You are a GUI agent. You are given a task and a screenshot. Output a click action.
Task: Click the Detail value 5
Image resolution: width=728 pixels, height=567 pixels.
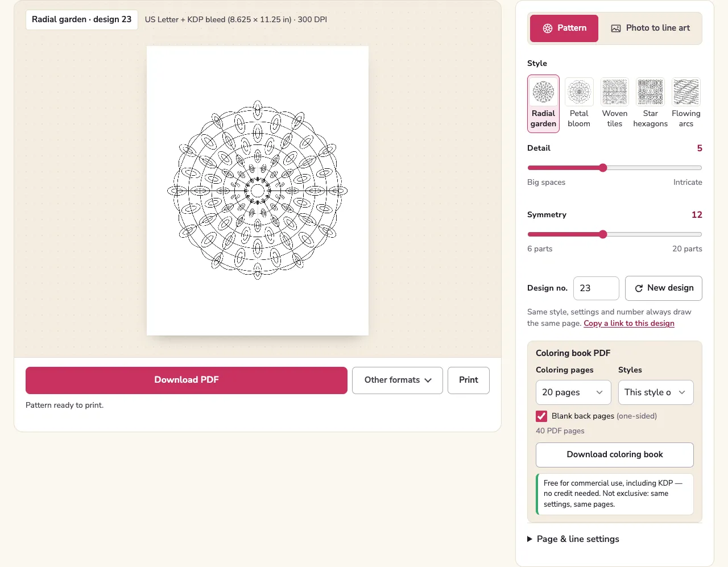700,148
